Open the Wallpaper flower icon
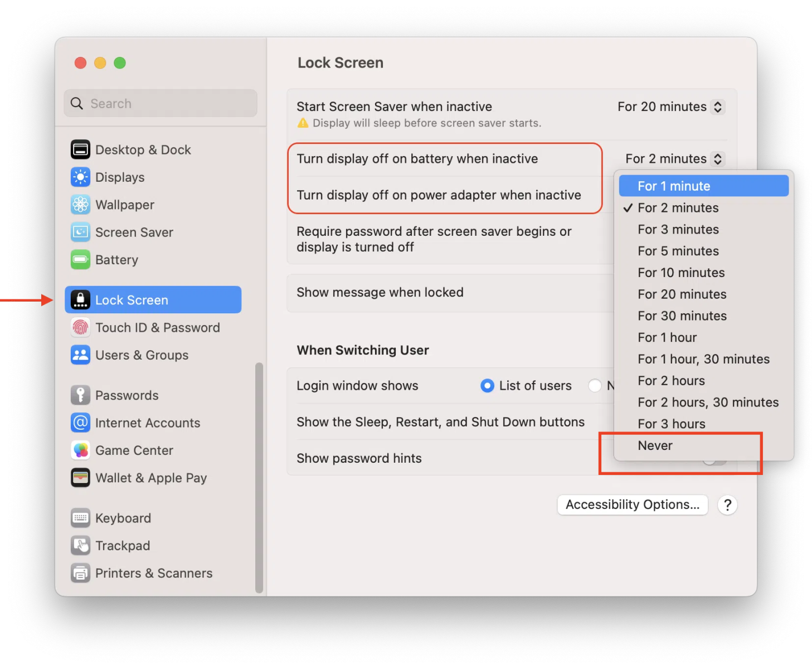Screen dimensions: 812x669 coord(80,205)
